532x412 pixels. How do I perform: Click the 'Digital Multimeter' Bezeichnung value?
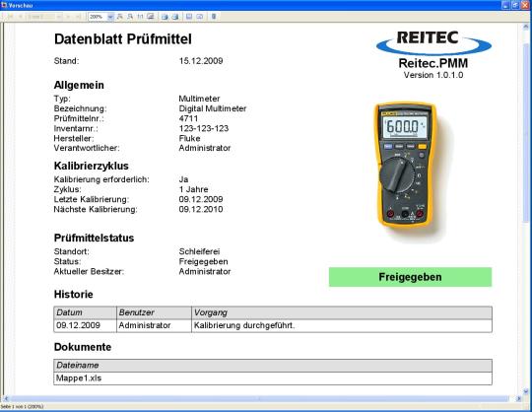213,108
